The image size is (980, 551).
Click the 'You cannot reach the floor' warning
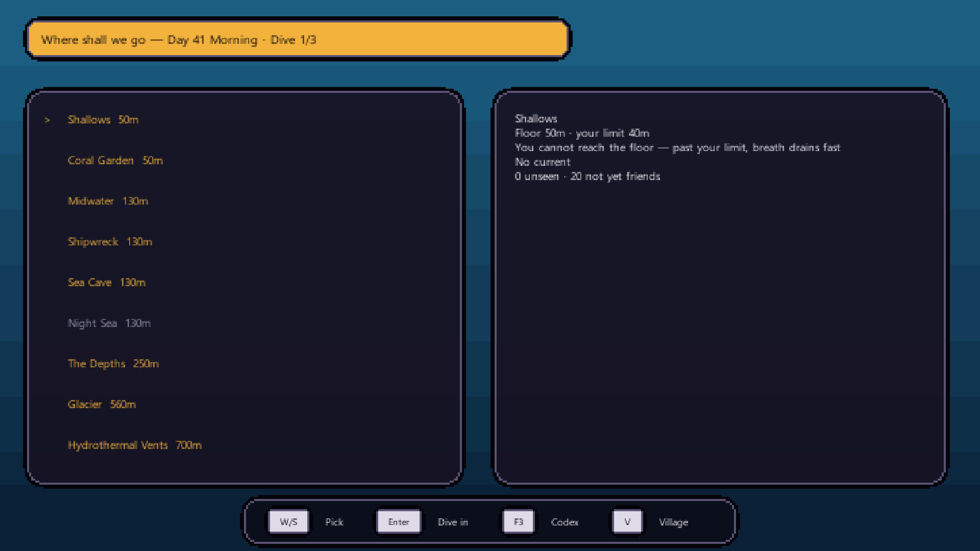click(x=677, y=147)
